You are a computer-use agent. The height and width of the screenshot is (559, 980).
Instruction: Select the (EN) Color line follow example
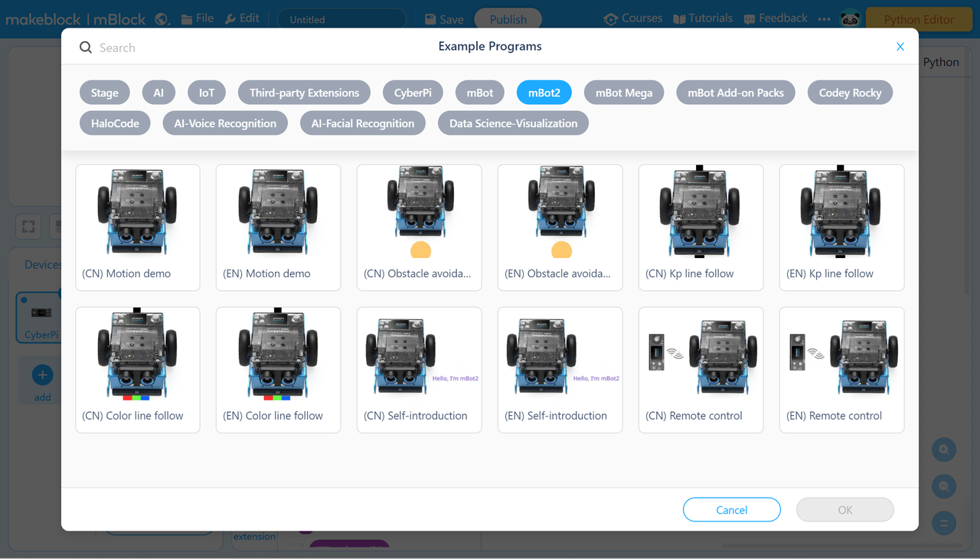[x=279, y=370]
